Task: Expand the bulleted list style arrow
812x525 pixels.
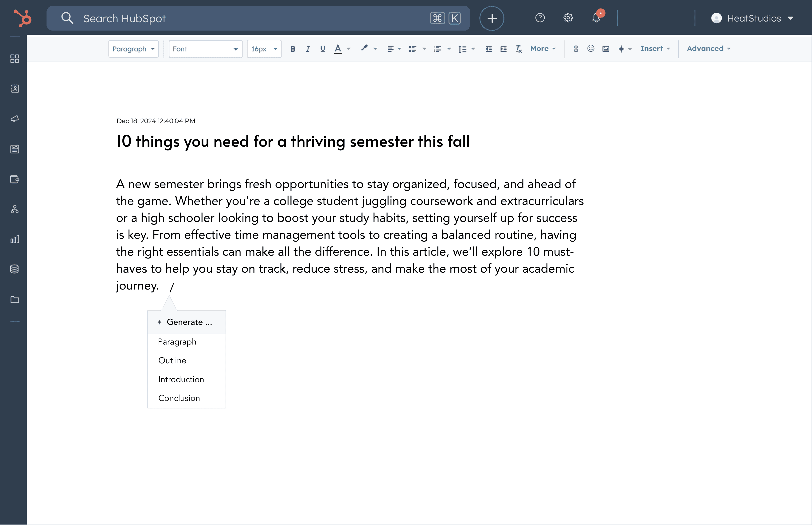Action: pyautogui.click(x=424, y=49)
